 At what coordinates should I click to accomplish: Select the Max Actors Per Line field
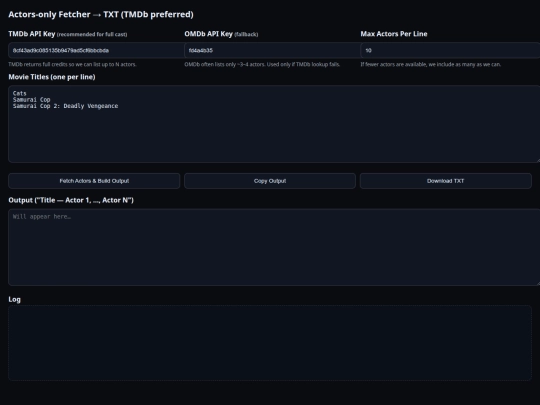click(450, 50)
